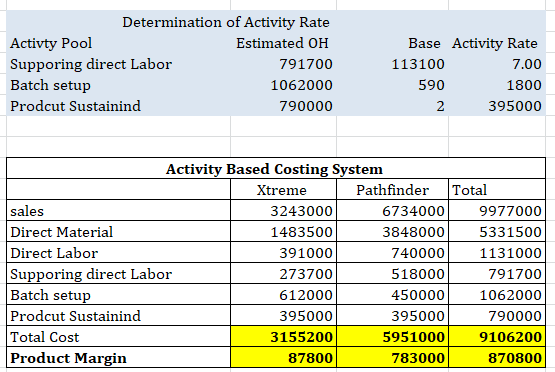Select Xtreme direct labor 391000
The image size is (555, 372).
[x=306, y=253]
